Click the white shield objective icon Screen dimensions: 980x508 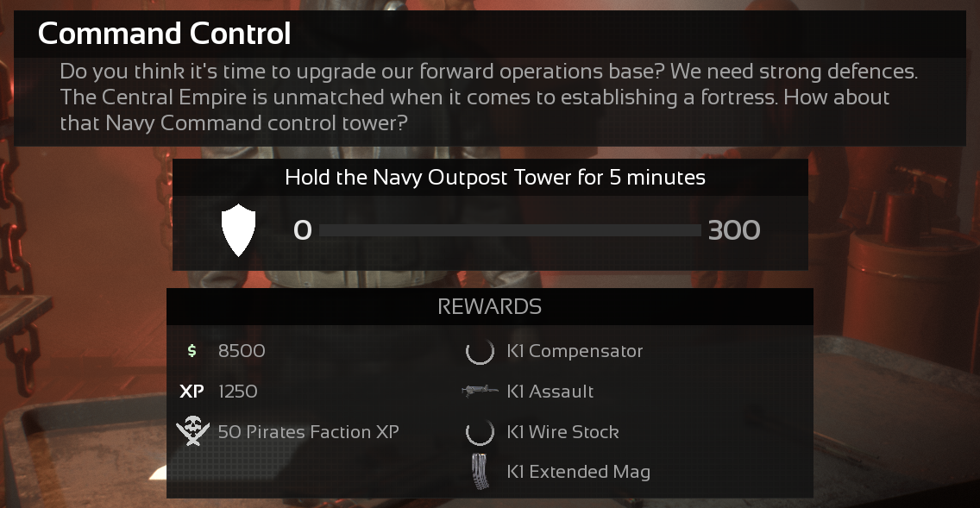(x=239, y=231)
